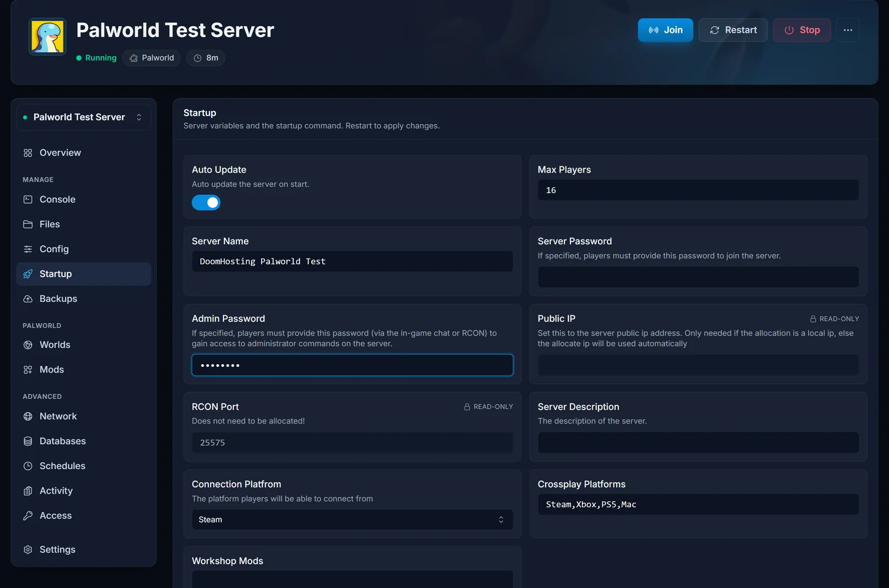This screenshot has width=889, height=588.
Task: Click the Server Description field
Action: [x=698, y=443]
